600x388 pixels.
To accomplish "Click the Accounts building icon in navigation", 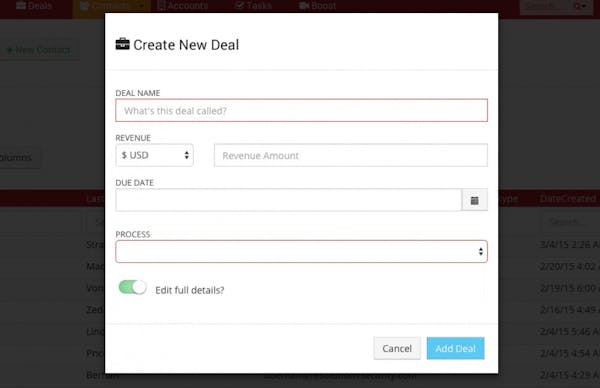I will pos(161,5).
